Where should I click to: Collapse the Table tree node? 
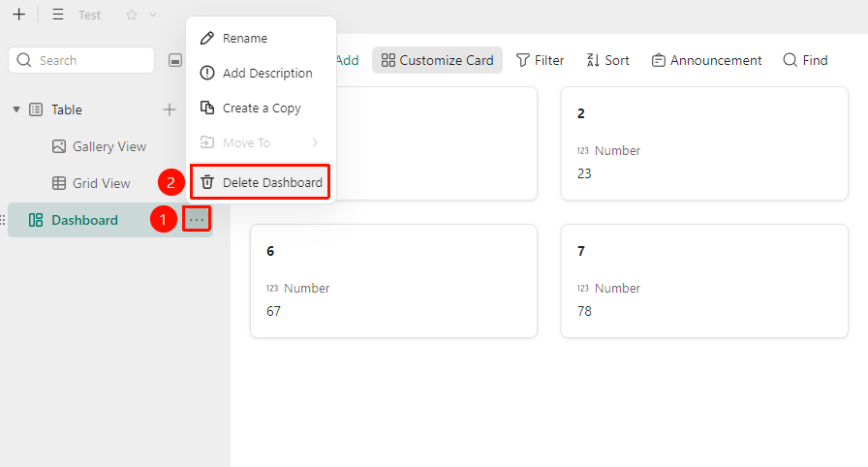pos(16,109)
